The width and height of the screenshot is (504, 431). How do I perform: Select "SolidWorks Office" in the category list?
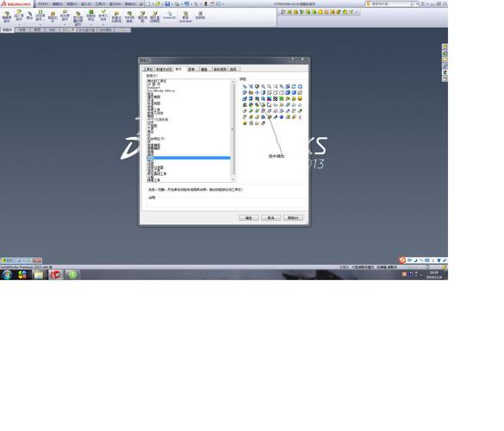point(161,91)
